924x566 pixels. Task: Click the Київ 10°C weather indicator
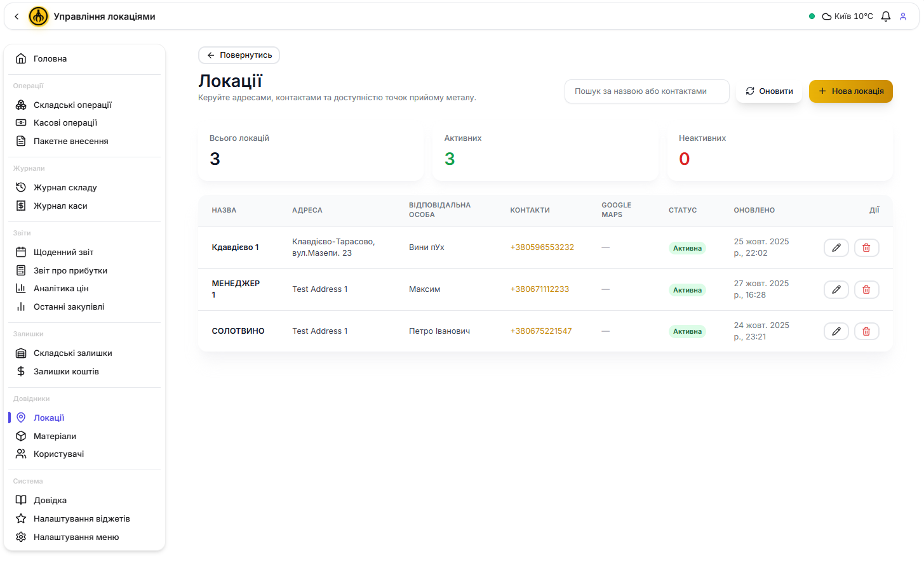coord(847,16)
